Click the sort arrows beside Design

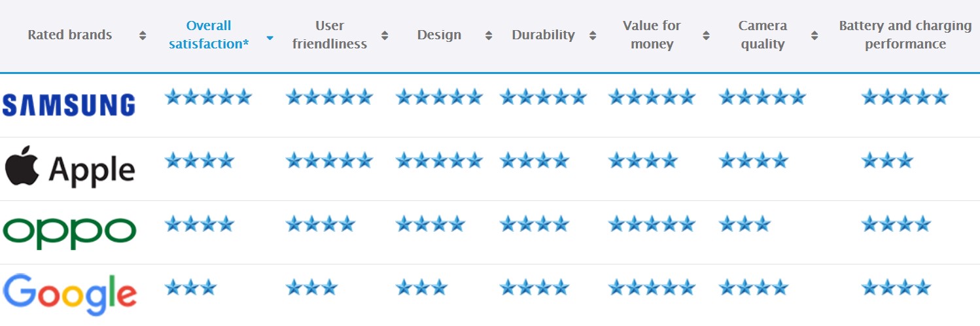[x=489, y=35]
